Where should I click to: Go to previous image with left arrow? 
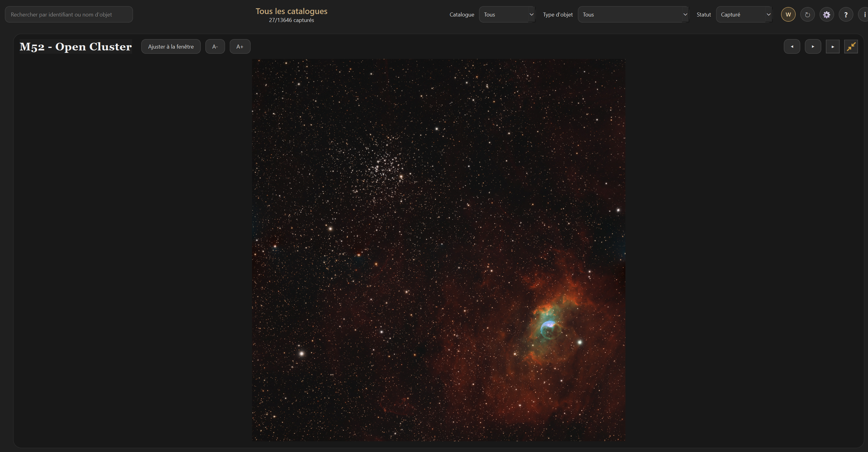[792, 46]
